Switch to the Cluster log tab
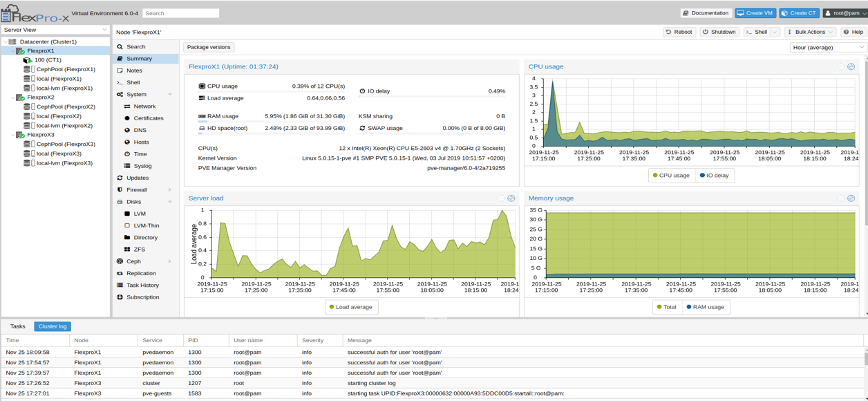This screenshot has width=868, height=401. (x=52, y=326)
